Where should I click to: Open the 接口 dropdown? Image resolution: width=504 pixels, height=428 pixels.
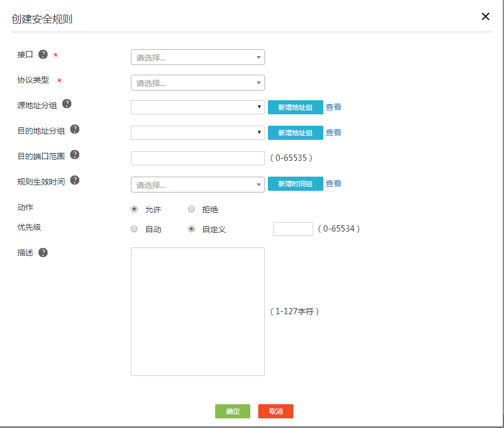pos(198,57)
